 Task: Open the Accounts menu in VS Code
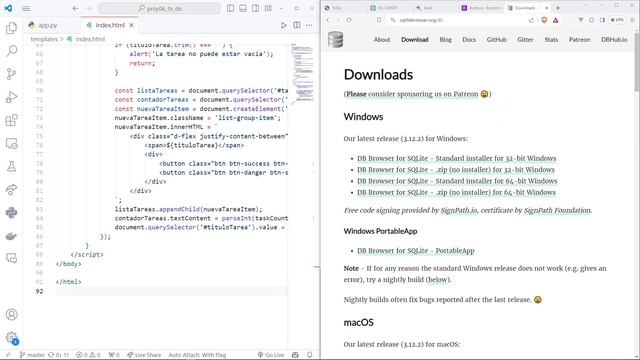tap(11, 315)
